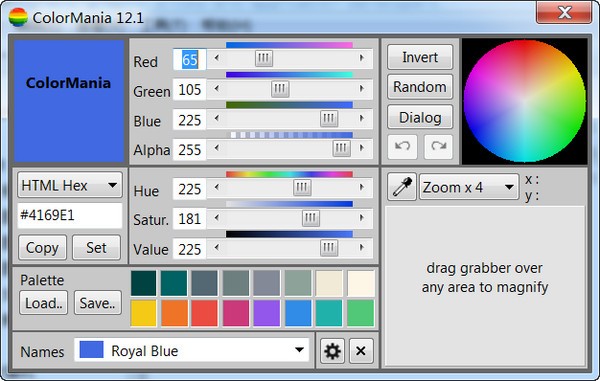
Task: Generate a Random color
Action: coord(420,87)
